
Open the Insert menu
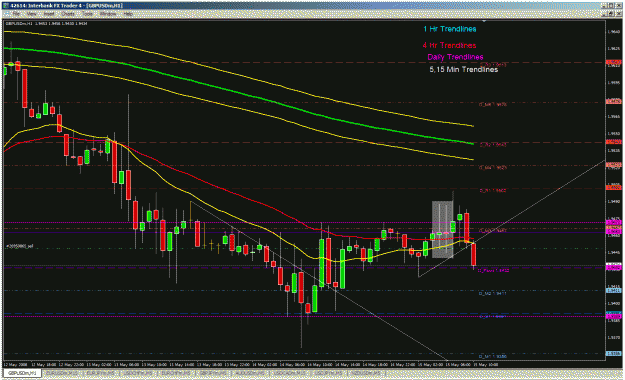[49, 14]
